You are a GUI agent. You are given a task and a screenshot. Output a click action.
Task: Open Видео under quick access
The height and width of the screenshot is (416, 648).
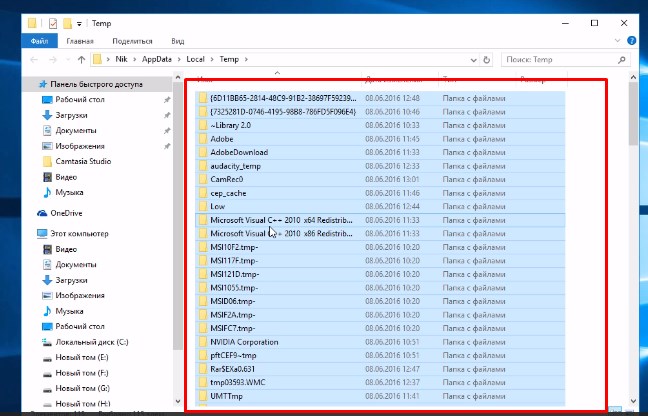coord(66,177)
